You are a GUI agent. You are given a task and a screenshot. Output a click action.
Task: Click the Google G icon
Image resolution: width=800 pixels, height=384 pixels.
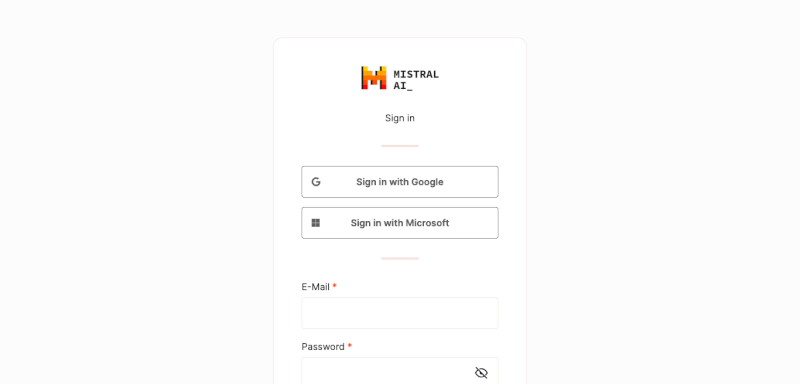point(316,182)
